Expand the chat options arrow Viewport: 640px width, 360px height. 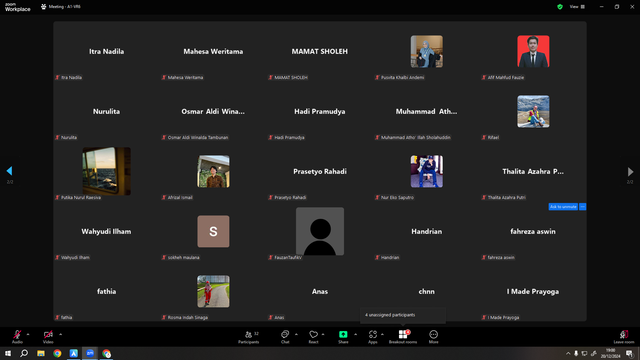[x=296, y=334]
